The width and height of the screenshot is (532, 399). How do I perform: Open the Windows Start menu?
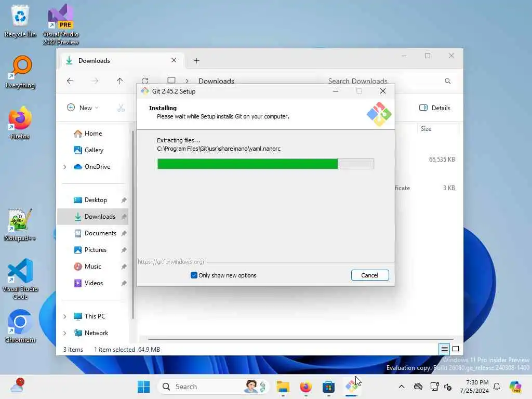click(x=143, y=387)
